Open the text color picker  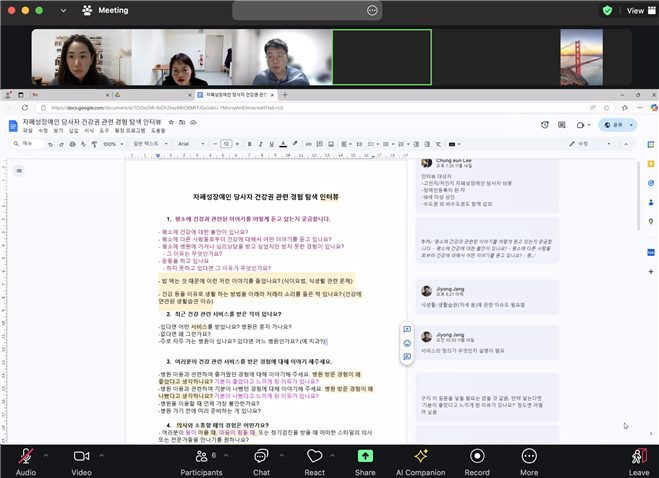[x=283, y=144]
